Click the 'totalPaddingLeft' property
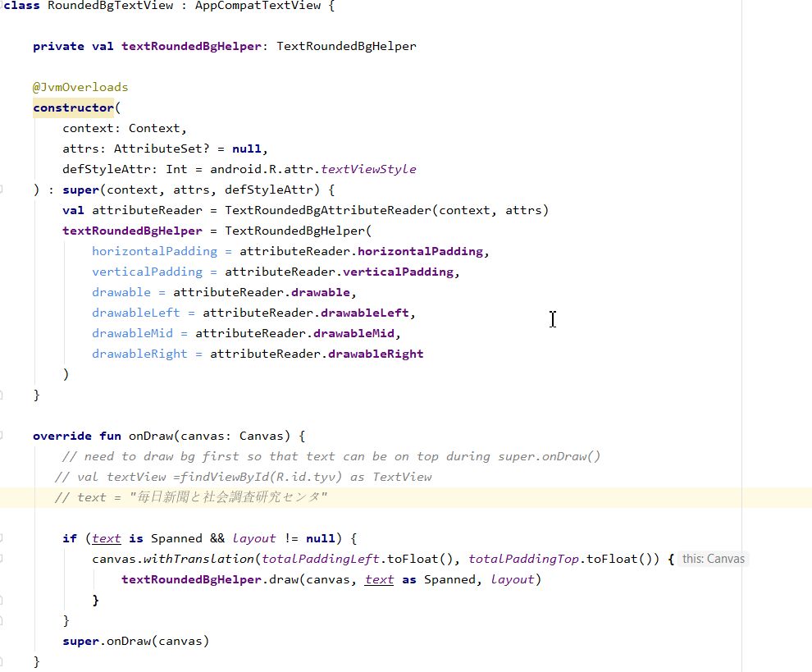Image resolution: width=812 pixels, height=672 pixels. [x=321, y=560]
